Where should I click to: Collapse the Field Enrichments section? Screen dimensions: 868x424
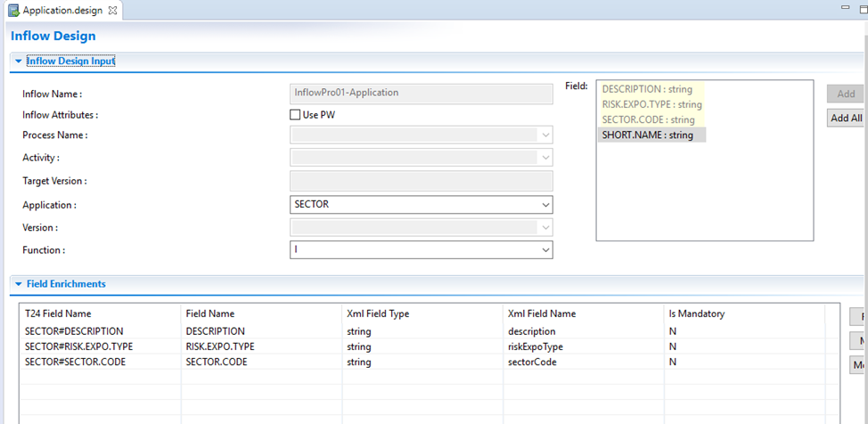[x=18, y=284]
